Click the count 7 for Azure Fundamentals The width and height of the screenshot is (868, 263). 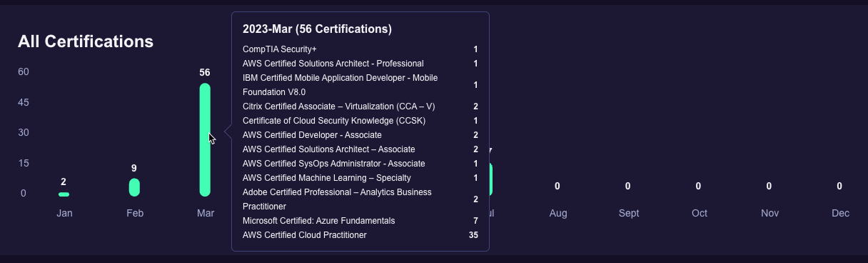[476, 221]
